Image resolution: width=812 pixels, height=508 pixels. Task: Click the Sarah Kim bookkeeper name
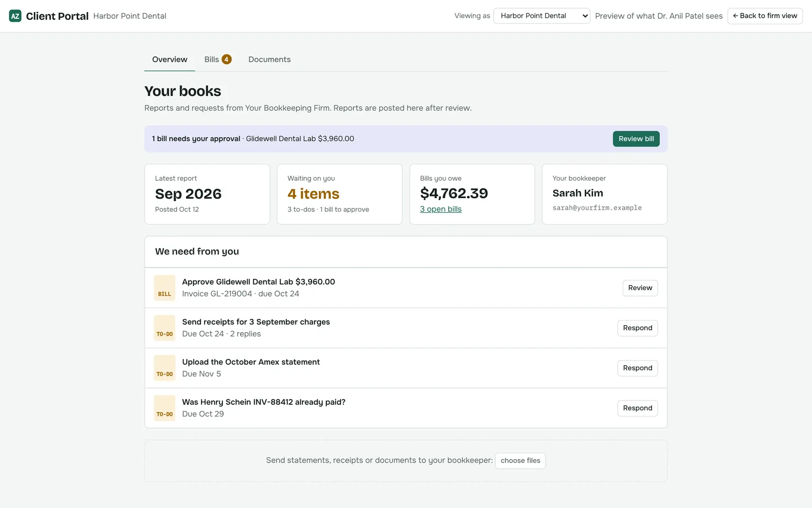[x=578, y=193]
